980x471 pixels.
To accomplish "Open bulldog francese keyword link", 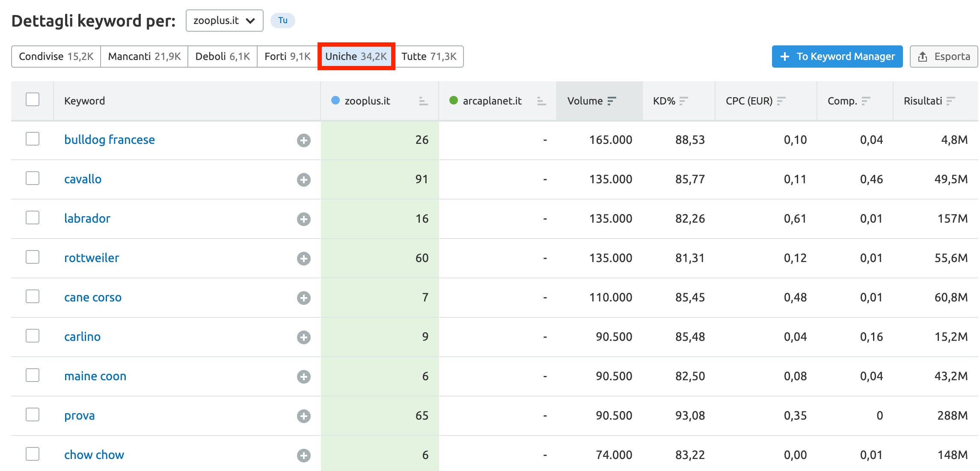I will (110, 140).
